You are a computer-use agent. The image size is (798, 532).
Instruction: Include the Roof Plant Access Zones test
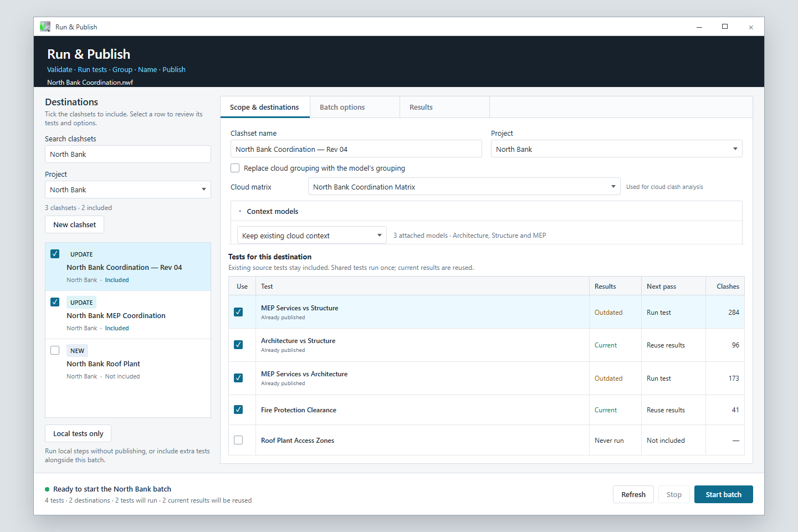pos(238,440)
